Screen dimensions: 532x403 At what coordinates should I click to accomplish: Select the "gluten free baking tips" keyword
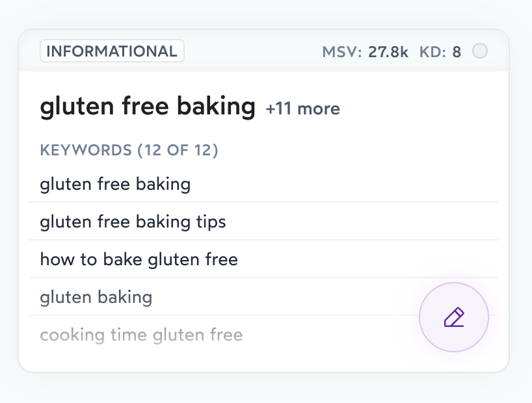tap(133, 222)
